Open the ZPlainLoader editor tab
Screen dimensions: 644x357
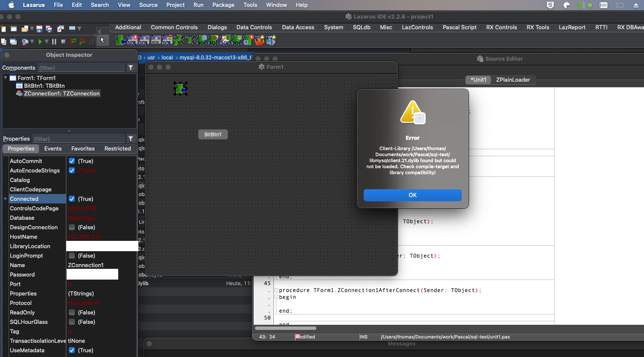coord(513,80)
